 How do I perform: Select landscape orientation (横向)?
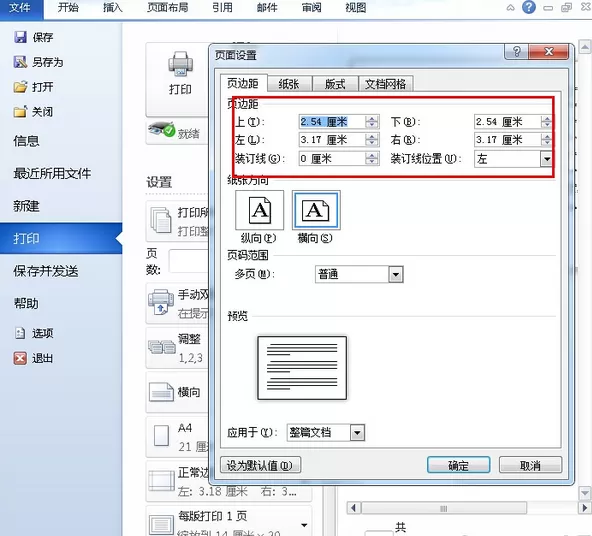316,210
